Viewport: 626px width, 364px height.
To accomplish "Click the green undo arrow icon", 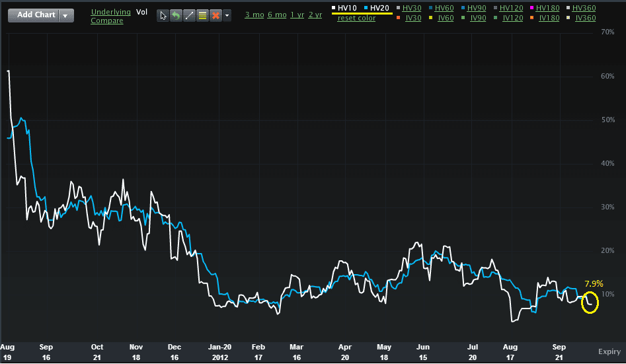I will coord(176,16).
